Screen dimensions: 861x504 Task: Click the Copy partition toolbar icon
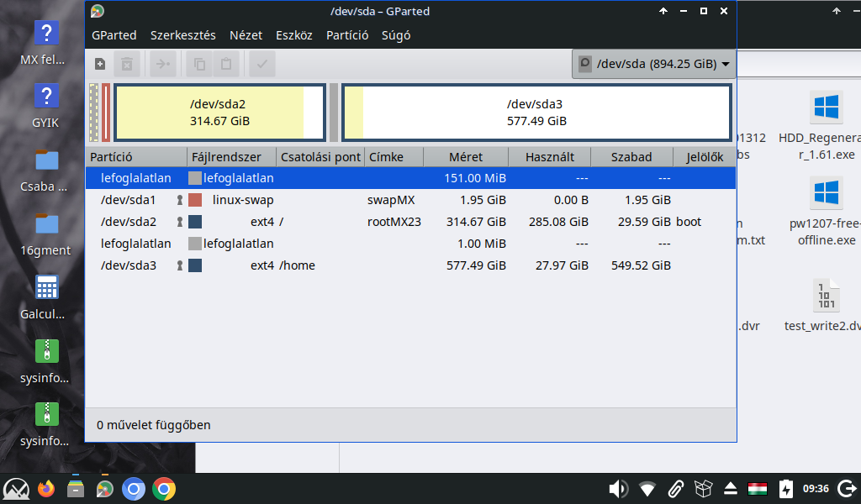pyautogui.click(x=199, y=64)
